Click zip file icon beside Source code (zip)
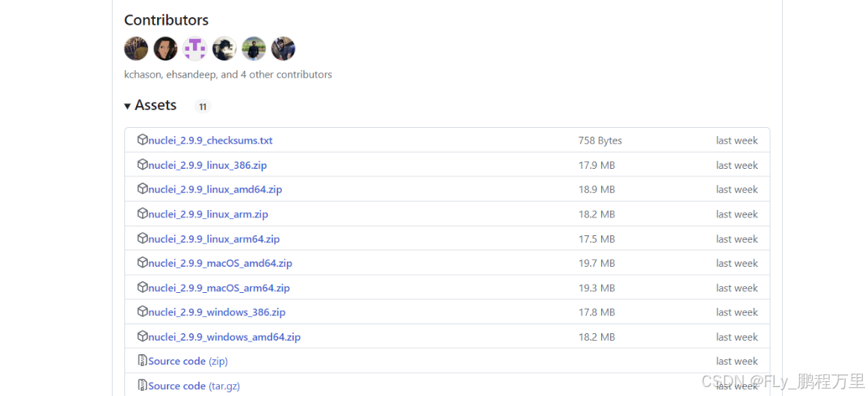868x396 pixels. click(x=142, y=361)
